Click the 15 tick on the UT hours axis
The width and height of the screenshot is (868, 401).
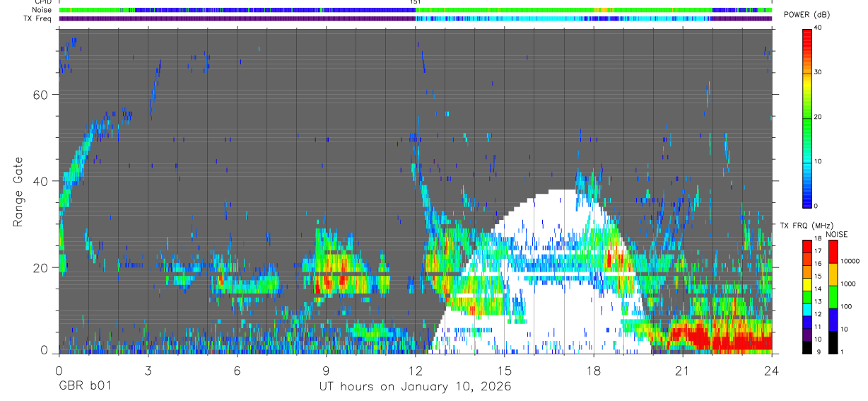pyautogui.click(x=505, y=370)
